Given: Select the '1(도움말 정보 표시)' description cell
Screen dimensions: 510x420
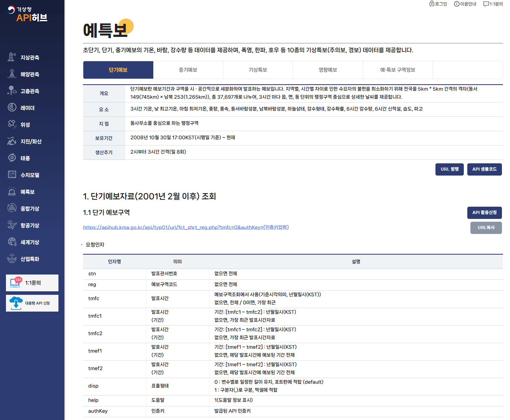Looking at the screenshot, I should tap(356, 400).
